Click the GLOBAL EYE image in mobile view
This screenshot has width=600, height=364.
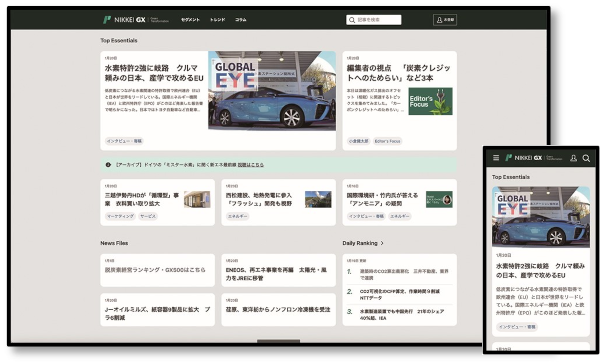click(541, 217)
